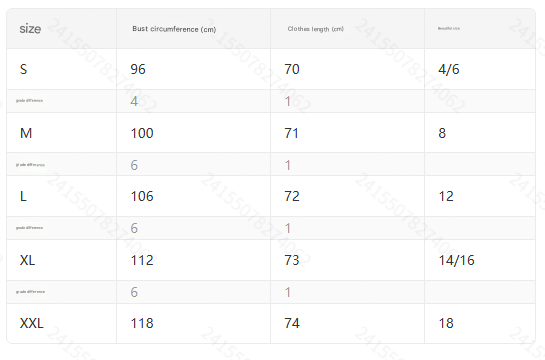Click the clothes length value 71

(292, 133)
